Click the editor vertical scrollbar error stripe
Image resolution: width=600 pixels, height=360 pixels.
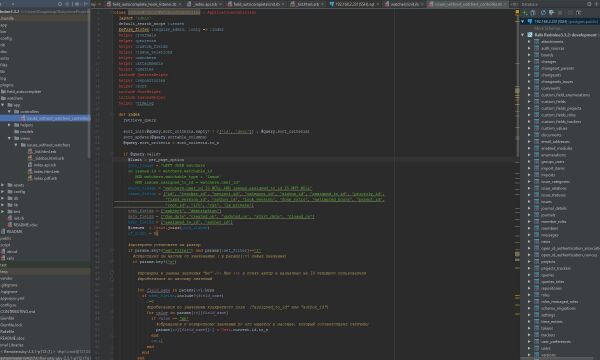tap(517, 184)
